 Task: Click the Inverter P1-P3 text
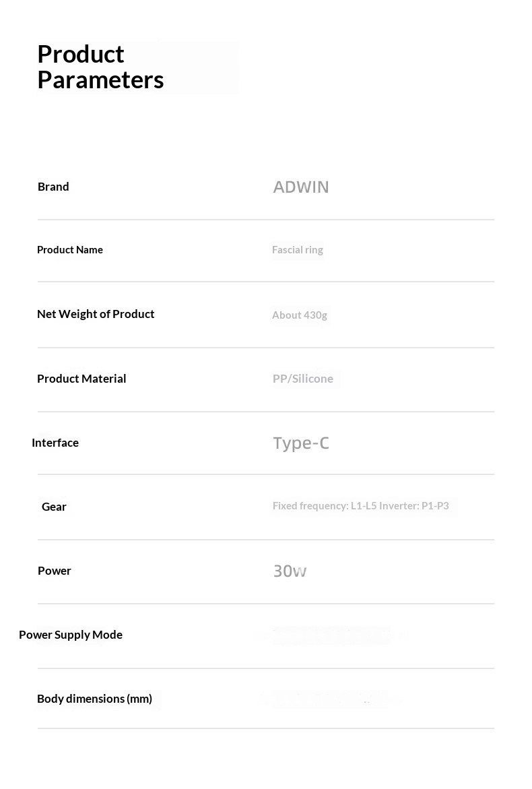click(414, 506)
